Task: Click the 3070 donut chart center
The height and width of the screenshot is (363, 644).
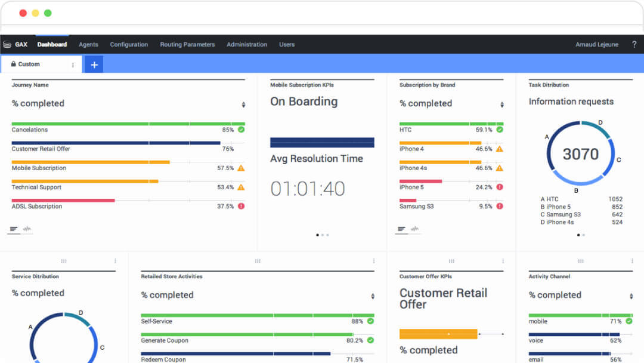Action: [x=580, y=154]
